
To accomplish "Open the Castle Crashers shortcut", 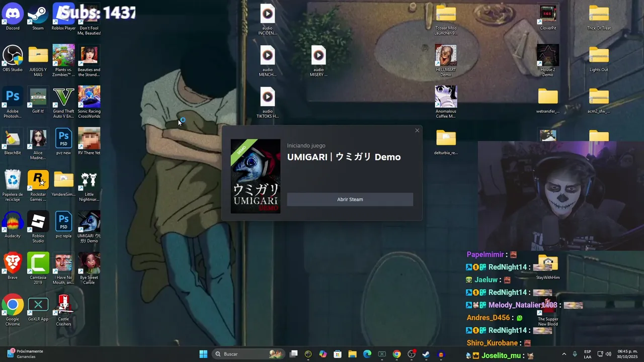I will point(63,311).
